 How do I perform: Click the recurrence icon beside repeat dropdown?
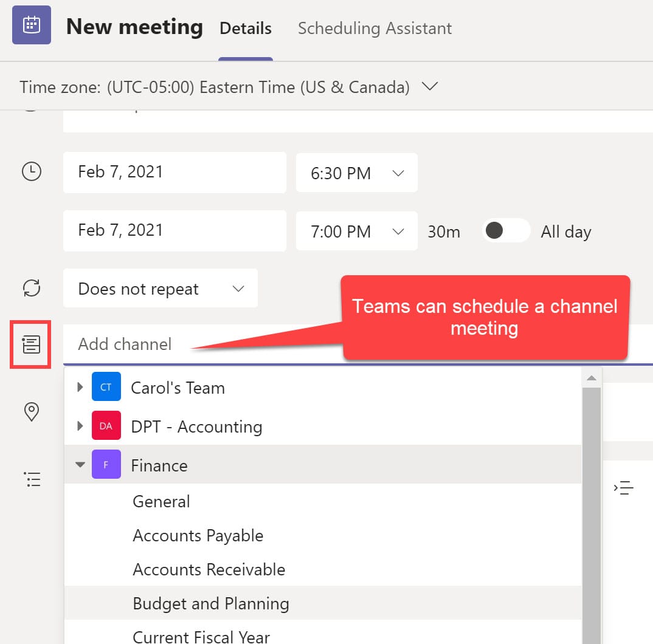32,288
